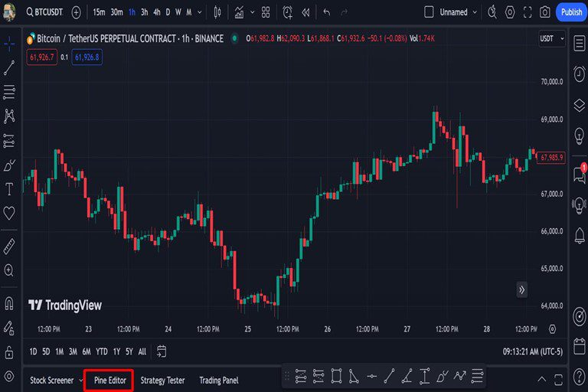Open the Strategy Tester tab
588x392 pixels.
click(162, 381)
